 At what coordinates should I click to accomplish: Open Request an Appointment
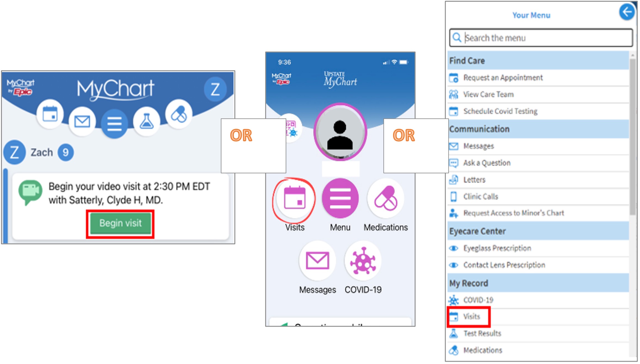[x=538, y=78]
